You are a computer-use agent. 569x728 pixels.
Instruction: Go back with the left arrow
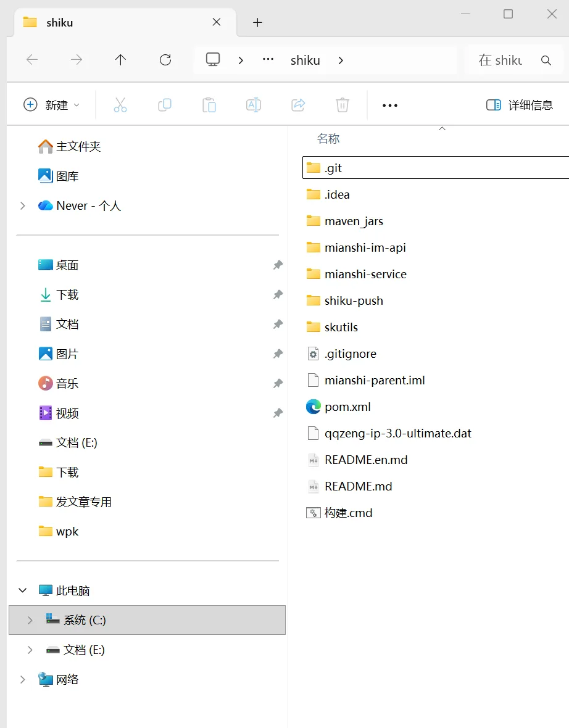tap(32, 59)
